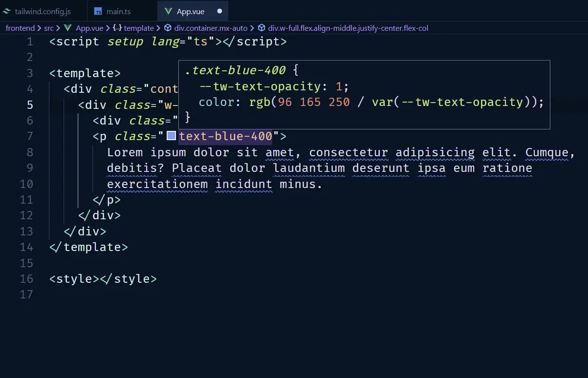
Task: Open the src breadcrumb entry
Action: point(49,28)
